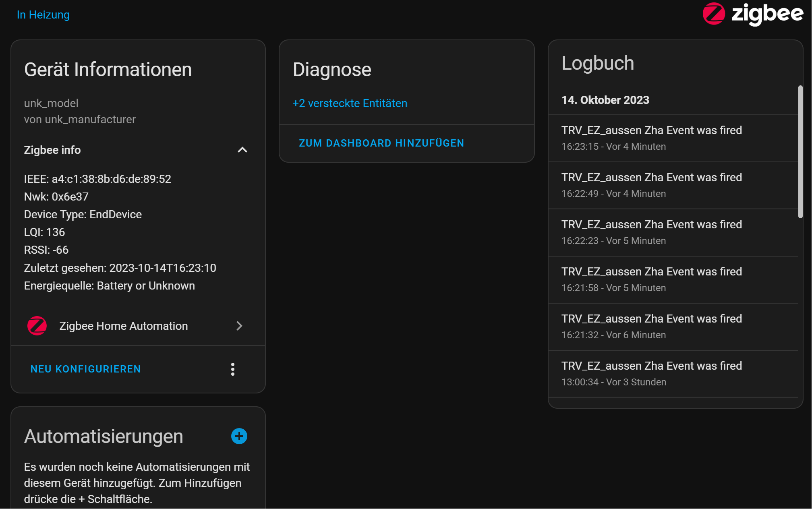The width and height of the screenshot is (812, 509).
Task: Select the logbook event at 16:21:58
Action: (673, 279)
